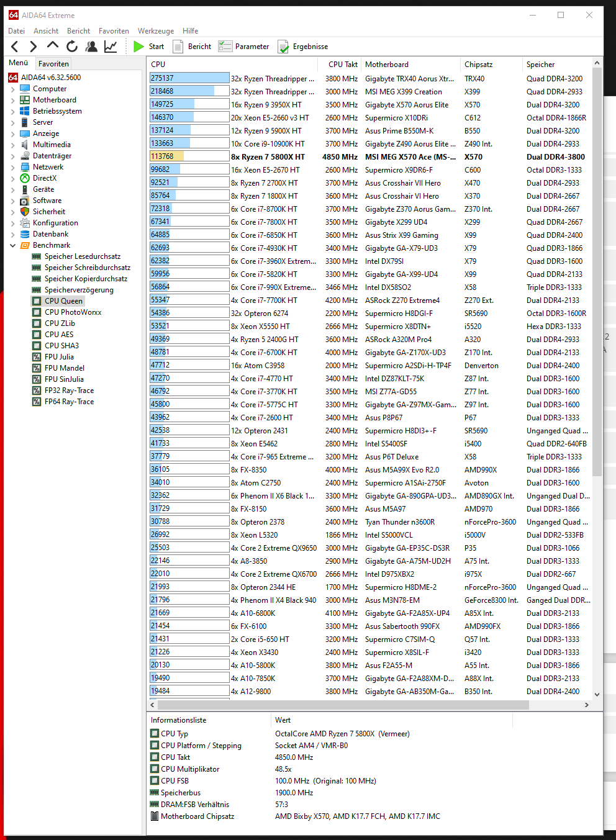Expand the Software tree node
616x840 pixels.
pos(12,201)
